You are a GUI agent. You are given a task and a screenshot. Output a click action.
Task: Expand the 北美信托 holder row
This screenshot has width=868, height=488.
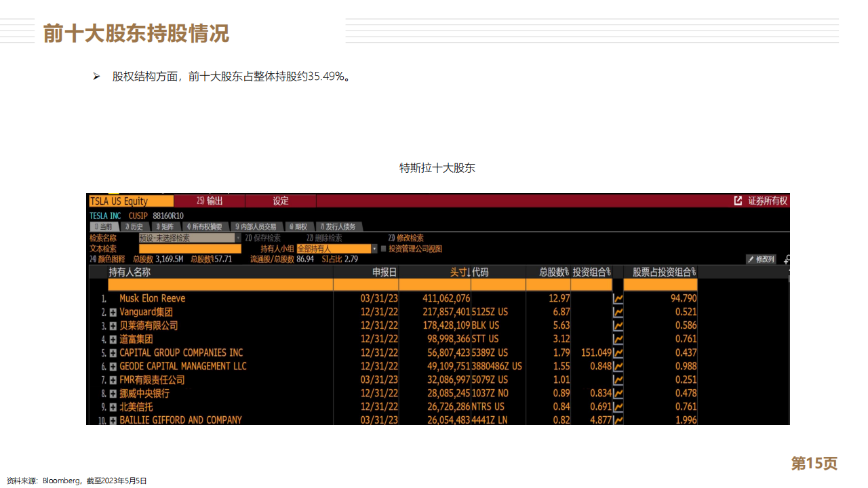113,407
